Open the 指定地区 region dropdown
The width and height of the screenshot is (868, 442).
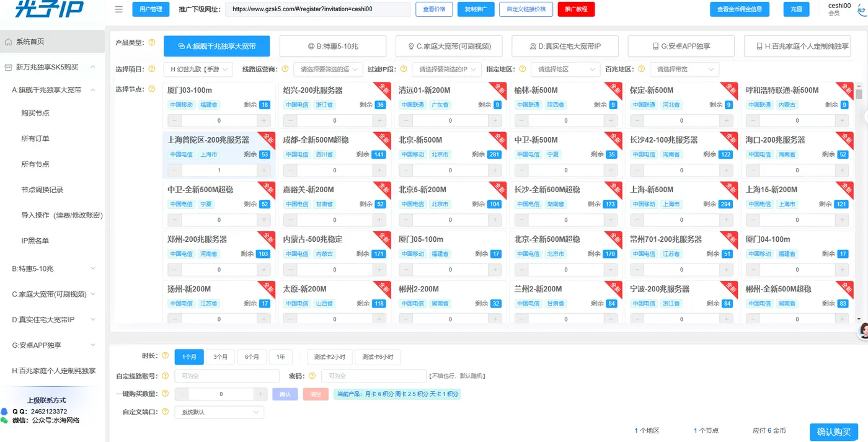pyautogui.click(x=565, y=69)
